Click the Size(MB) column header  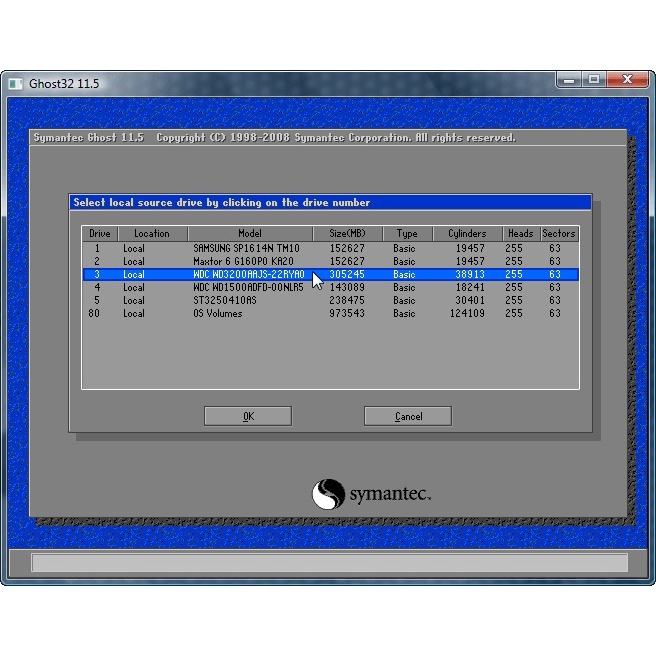[347, 233]
